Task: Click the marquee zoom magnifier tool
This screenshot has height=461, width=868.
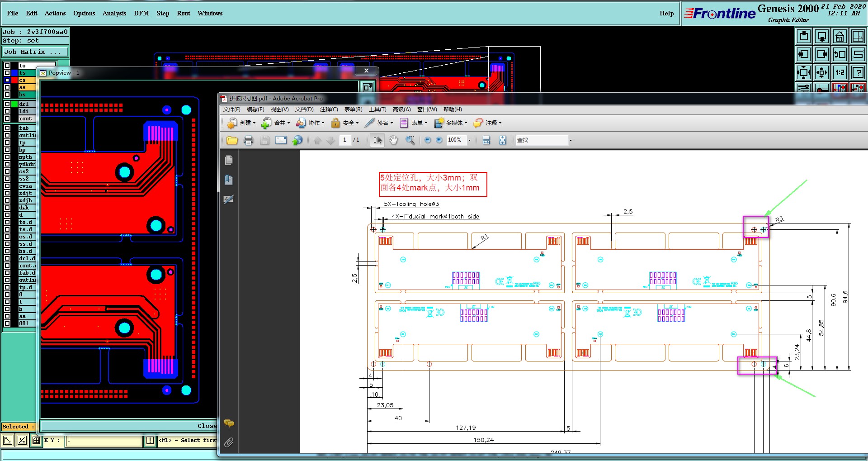Action: (410, 140)
